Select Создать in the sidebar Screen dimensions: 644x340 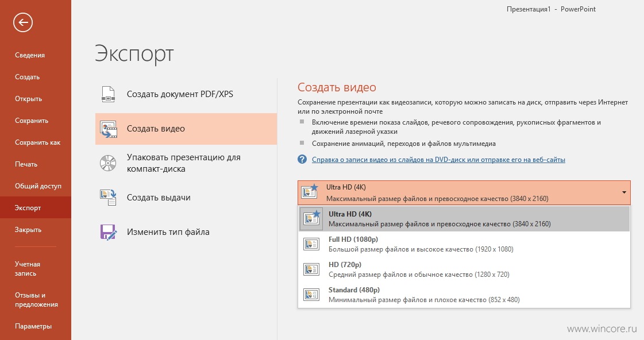tap(27, 77)
